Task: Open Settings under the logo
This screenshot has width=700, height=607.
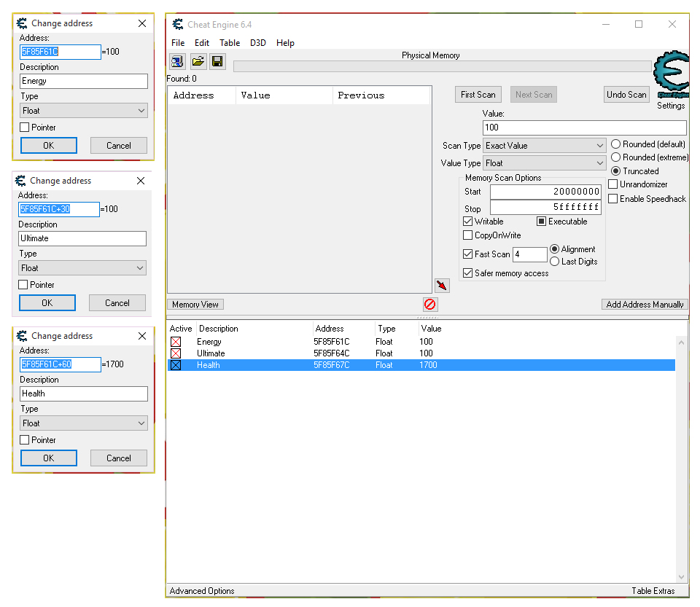Action: click(671, 106)
